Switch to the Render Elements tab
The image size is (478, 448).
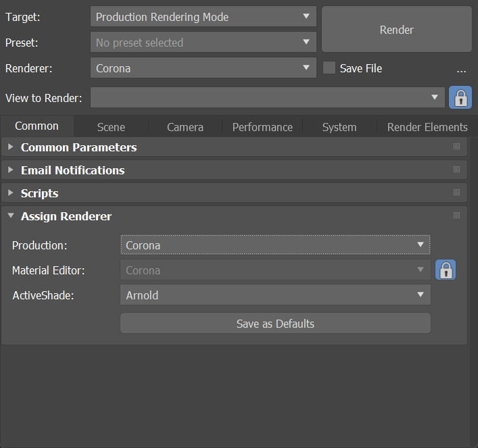pos(427,127)
